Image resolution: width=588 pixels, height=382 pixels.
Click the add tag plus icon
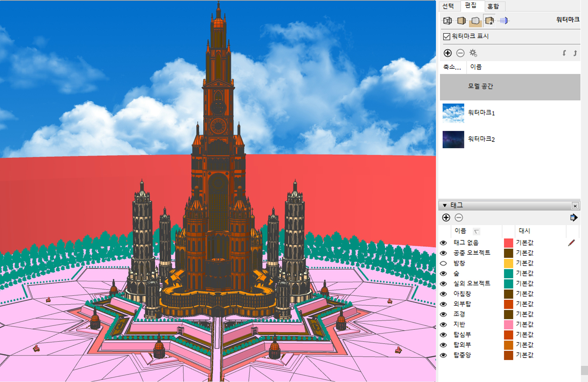tap(446, 218)
